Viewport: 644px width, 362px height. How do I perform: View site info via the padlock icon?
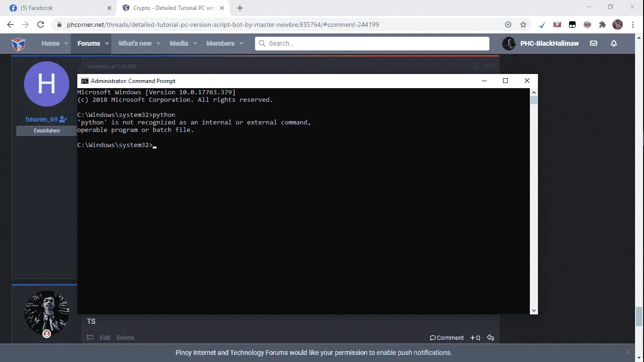(59, 25)
